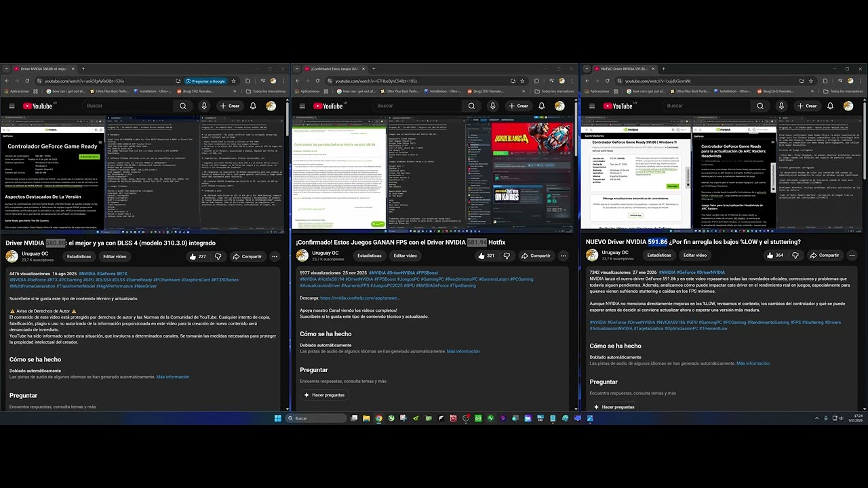
Task: Open more actions menu for 580.88 video
Action: click(275, 256)
